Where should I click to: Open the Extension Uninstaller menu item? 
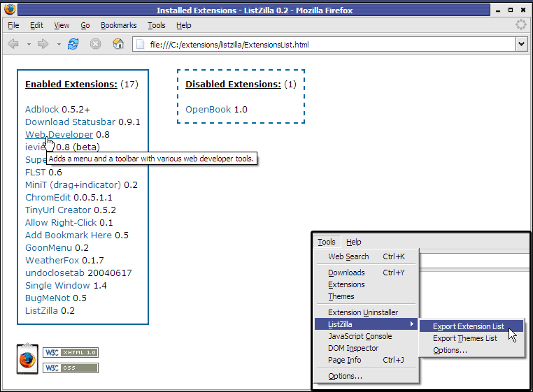[363, 312]
